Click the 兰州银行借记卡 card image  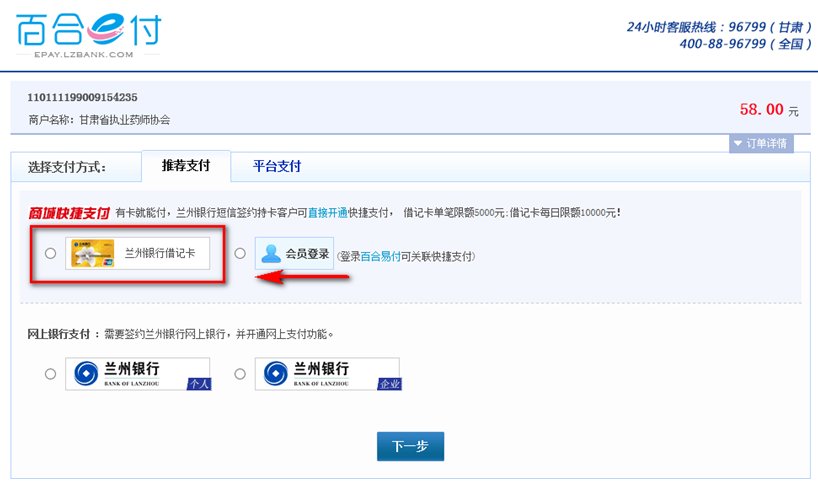[93, 253]
